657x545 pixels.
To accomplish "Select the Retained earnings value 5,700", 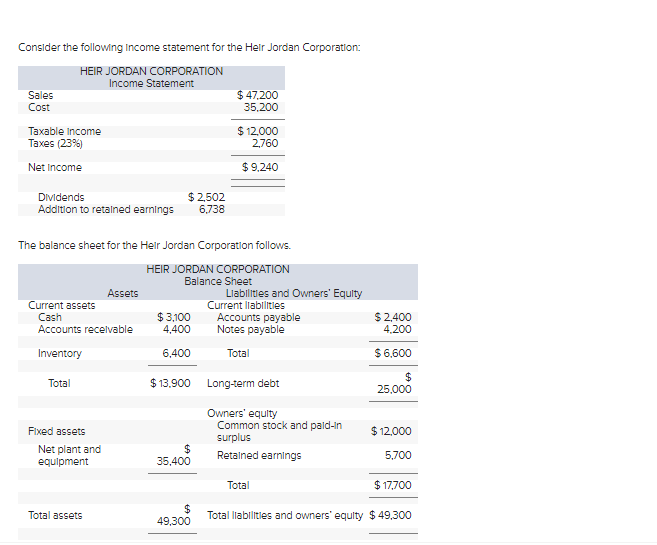I will [398, 455].
